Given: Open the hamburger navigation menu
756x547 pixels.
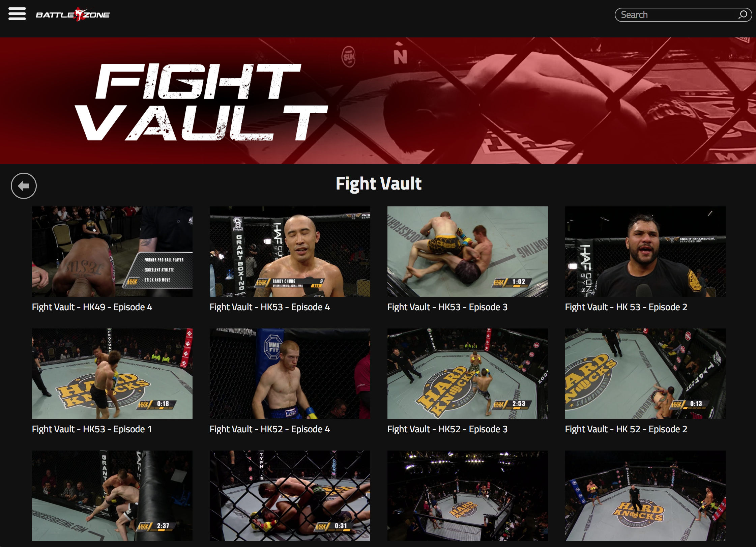Looking at the screenshot, I should (x=17, y=14).
